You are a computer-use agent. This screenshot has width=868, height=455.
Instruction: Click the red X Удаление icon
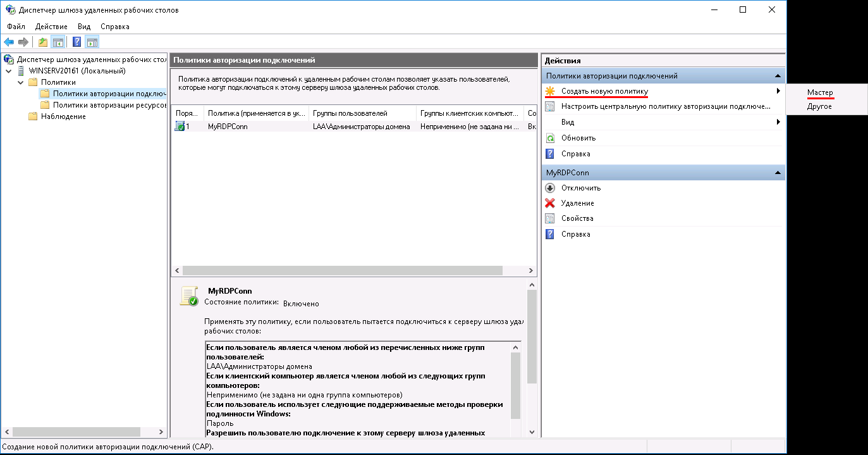550,203
